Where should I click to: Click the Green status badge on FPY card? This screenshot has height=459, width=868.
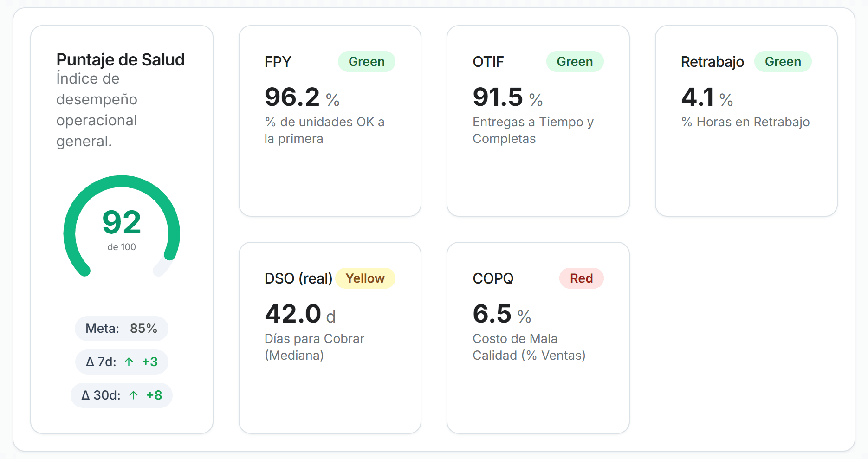click(x=366, y=62)
